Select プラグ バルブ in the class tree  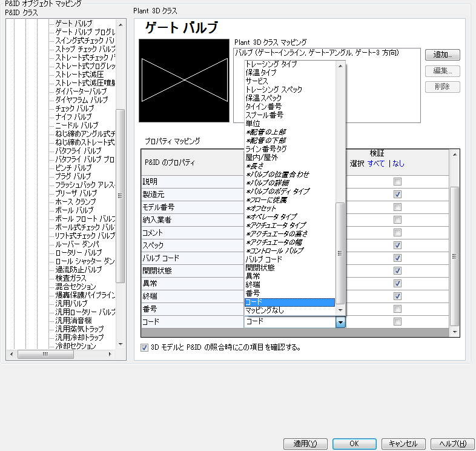[x=73, y=176]
